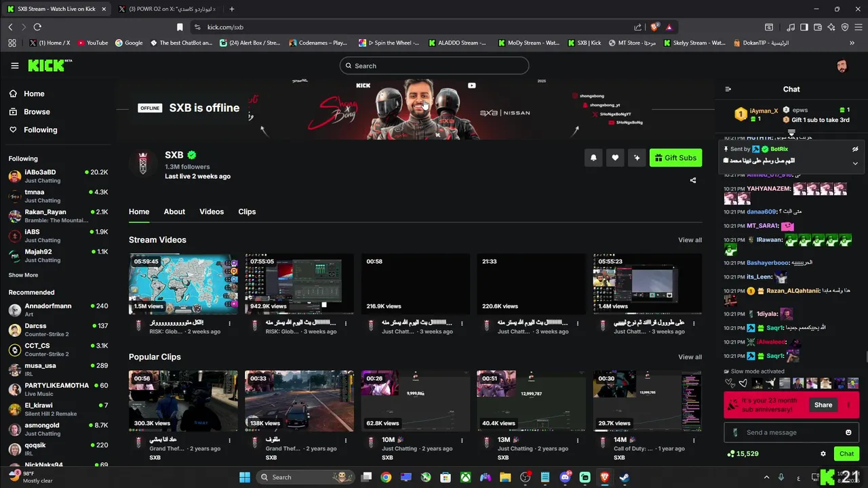Image resolution: width=868 pixels, height=488 pixels.
Task: Open anniversary banner three-dot menu
Action: [x=848, y=405]
